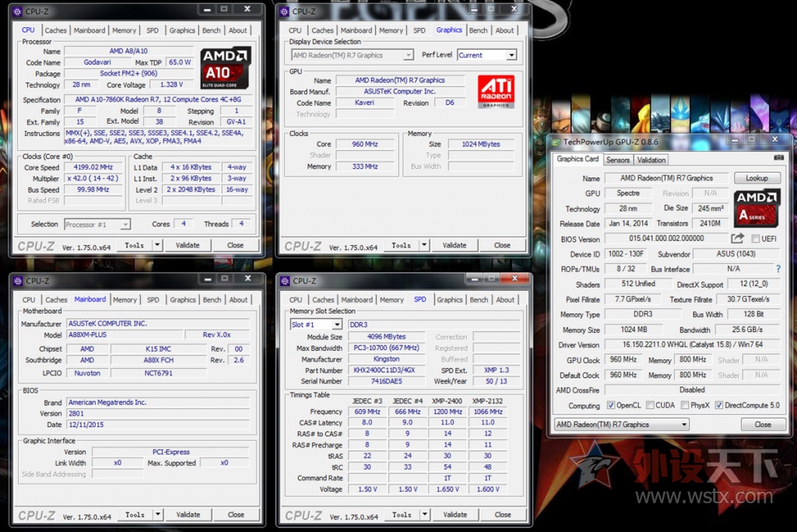Click the Bus Interface question mark in GPU-Z
The image size is (797, 532).
pyautogui.click(x=778, y=268)
